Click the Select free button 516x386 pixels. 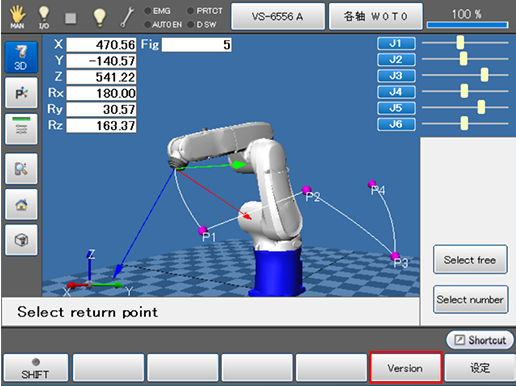[470, 260]
